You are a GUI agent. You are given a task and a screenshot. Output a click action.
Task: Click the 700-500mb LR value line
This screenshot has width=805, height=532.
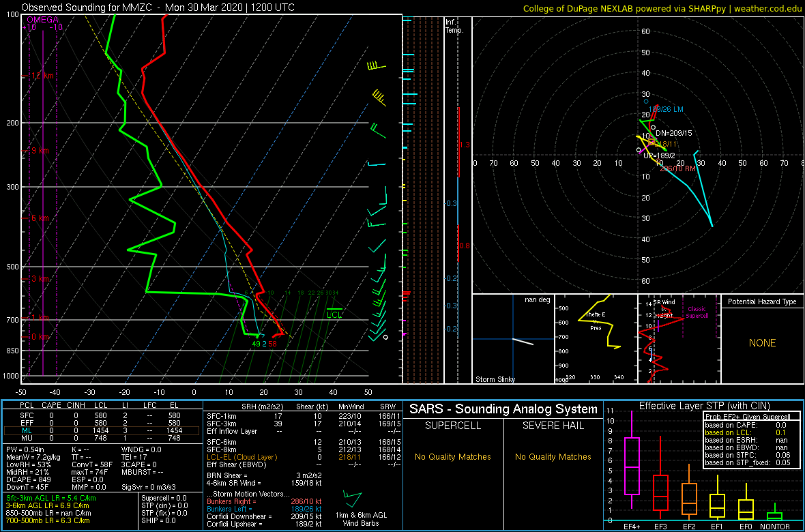point(48,520)
